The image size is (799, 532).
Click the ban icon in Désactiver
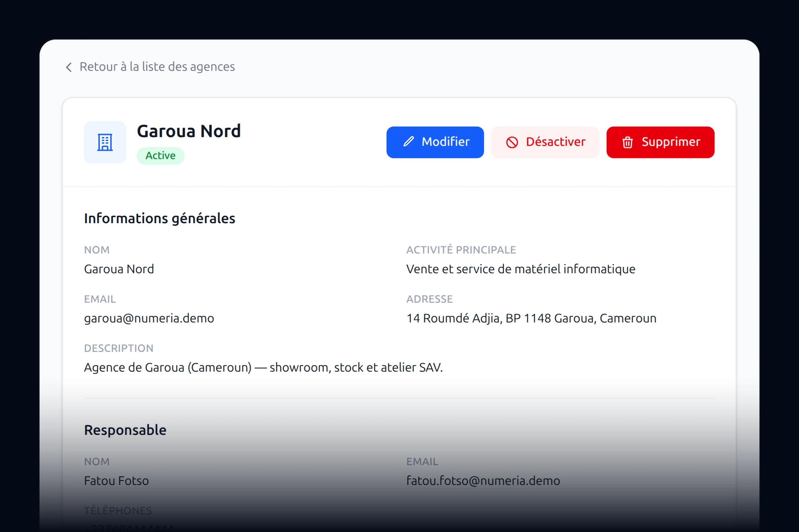point(512,142)
